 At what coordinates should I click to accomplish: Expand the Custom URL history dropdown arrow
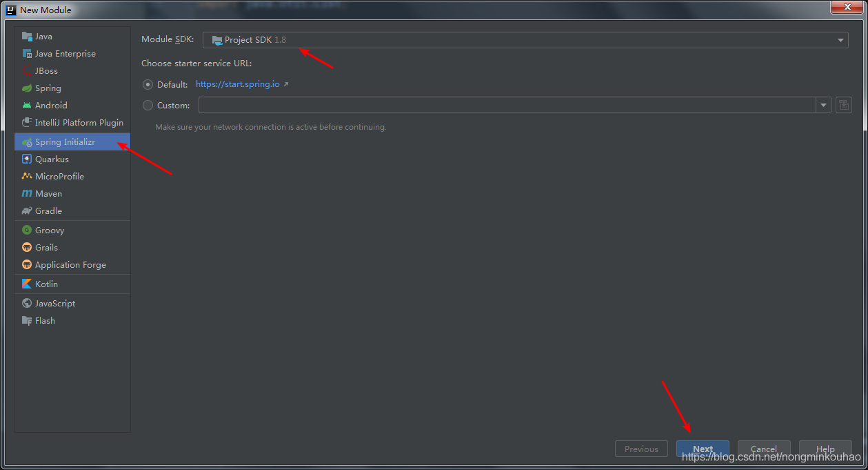coord(824,106)
